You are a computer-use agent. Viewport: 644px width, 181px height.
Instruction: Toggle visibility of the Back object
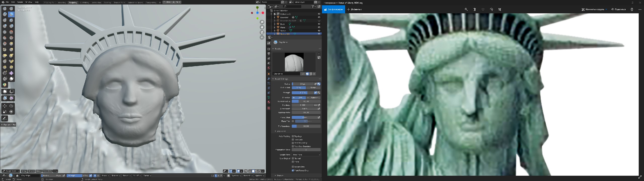(319, 24)
